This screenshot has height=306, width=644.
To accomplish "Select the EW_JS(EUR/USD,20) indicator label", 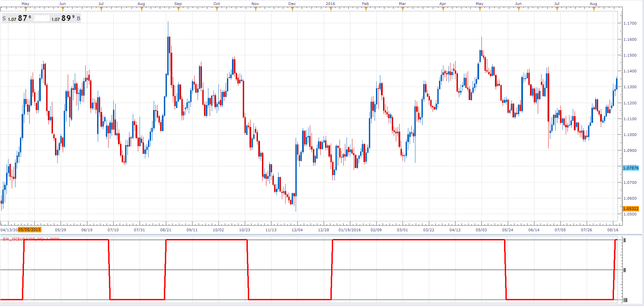I will (x=31, y=239).
